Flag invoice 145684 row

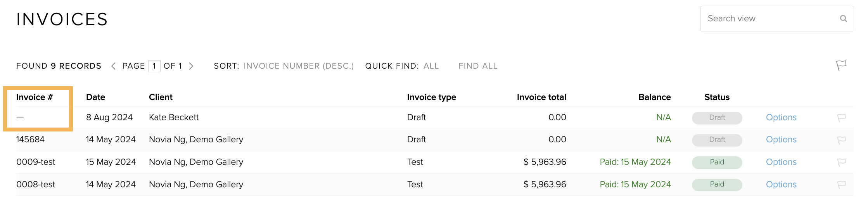[841, 140]
